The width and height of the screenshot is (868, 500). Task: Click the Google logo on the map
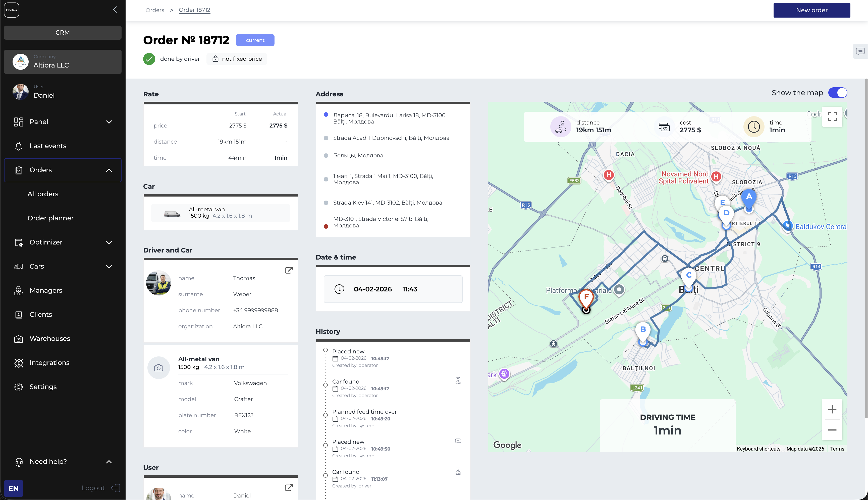pos(507,445)
